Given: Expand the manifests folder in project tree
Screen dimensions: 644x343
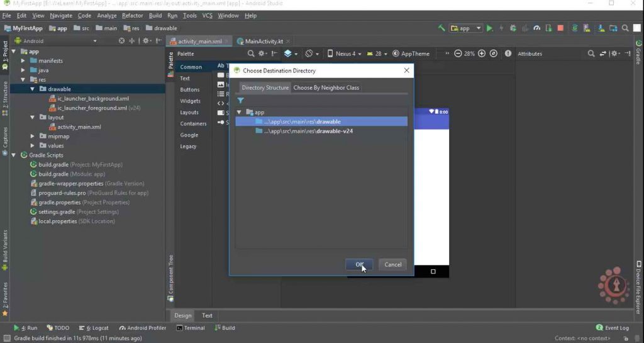Looking at the screenshot, I should click(23, 61).
